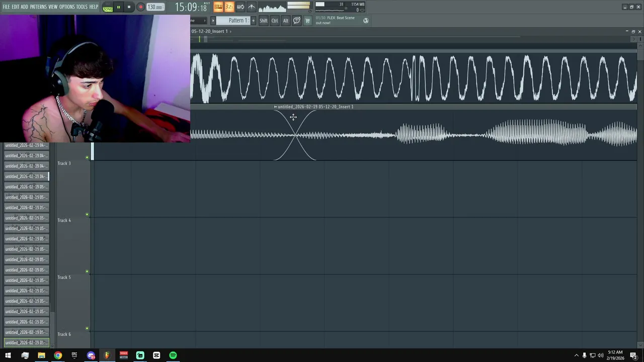Select the Track 5 header label
The width and height of the screenshot is (644, 362).
click(x=64, y=277)
